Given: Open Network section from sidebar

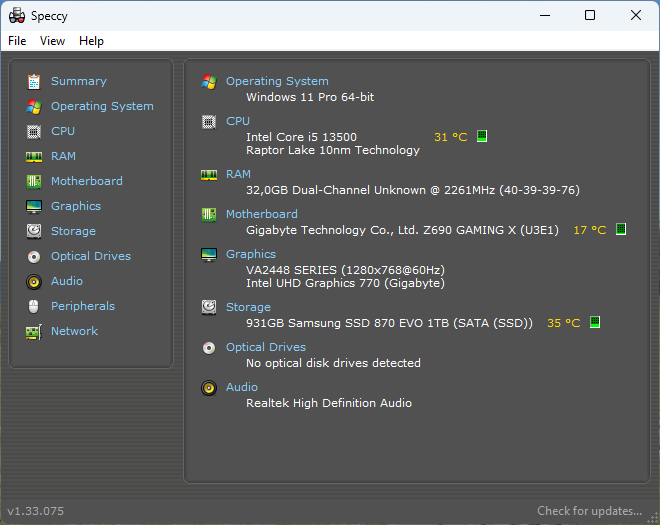Looking at the screenshot, I should pos(75,331).
